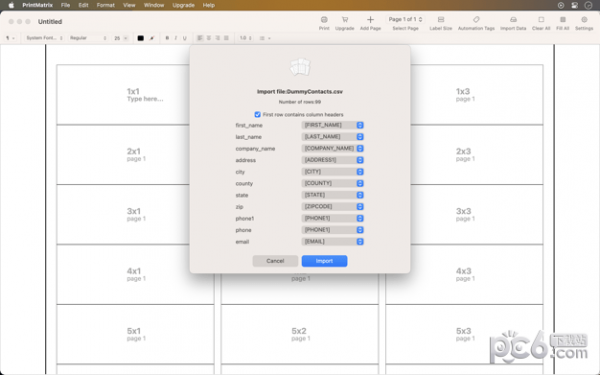This screenshot has width=600, height=375.
Task: Toggle bold formatting
Action: [167, 38]
